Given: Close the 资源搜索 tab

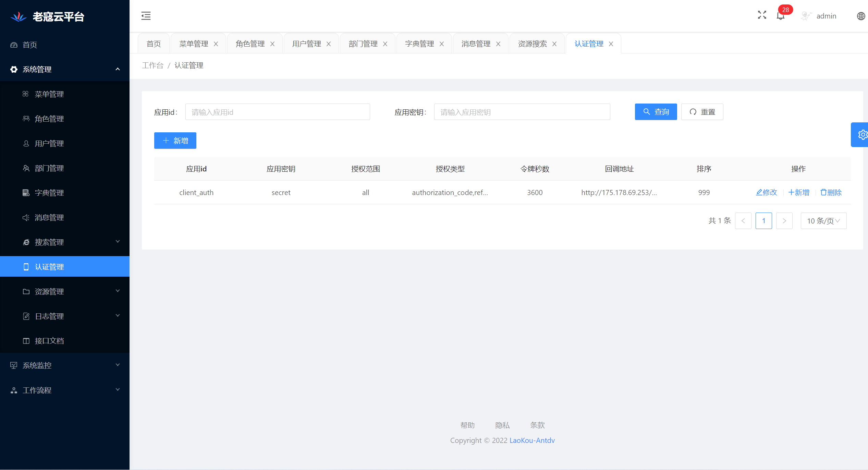Looking at the screenshot, I should point(554,44).
